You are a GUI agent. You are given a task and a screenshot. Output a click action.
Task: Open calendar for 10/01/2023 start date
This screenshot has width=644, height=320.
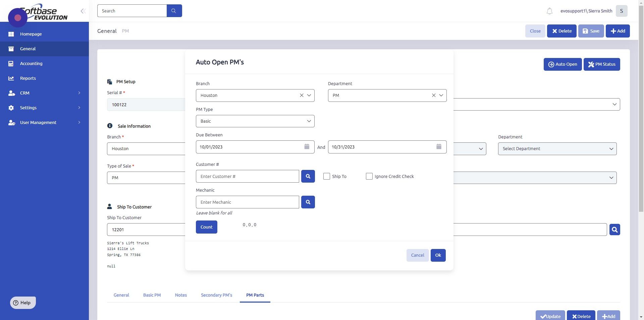click(307, 147)
